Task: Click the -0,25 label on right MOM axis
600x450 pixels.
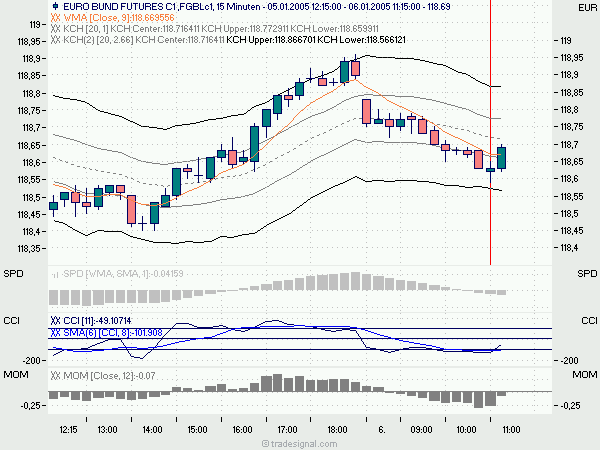Action: pos(571,406)
